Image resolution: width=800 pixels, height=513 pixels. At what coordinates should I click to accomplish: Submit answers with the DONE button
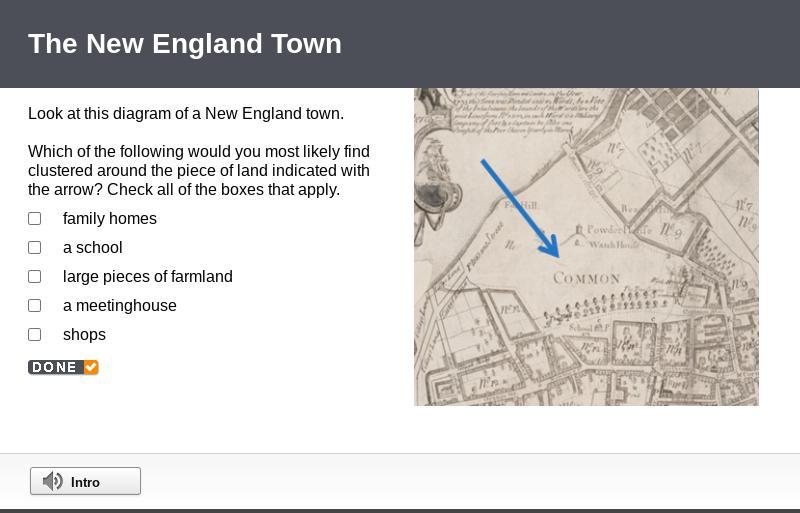click(x=63, y=367)
